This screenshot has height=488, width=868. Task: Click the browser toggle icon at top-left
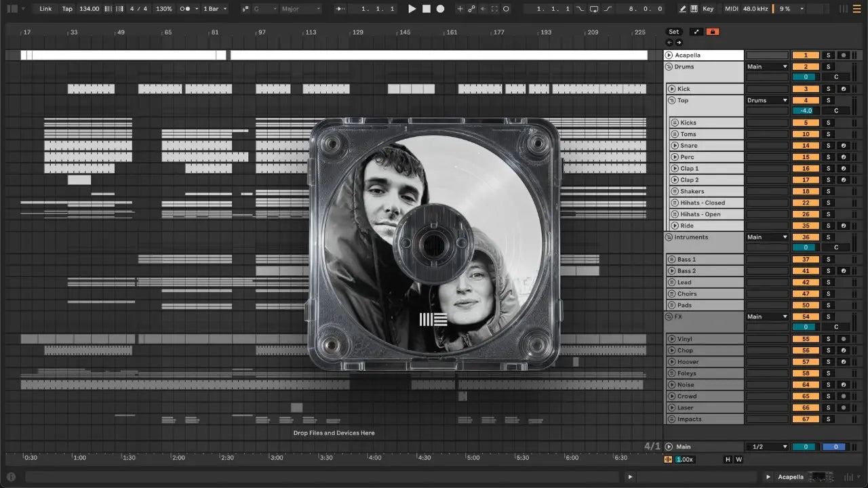(12, 9)
